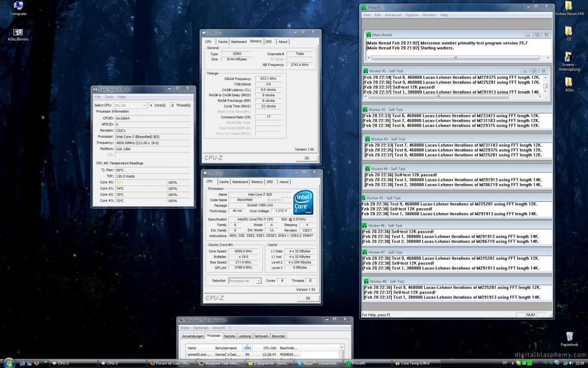Open Prime95 Window menu
Image resolution: width=588 pixels, height=368 pixels.
pyautogui.click(x=429, y=15)
